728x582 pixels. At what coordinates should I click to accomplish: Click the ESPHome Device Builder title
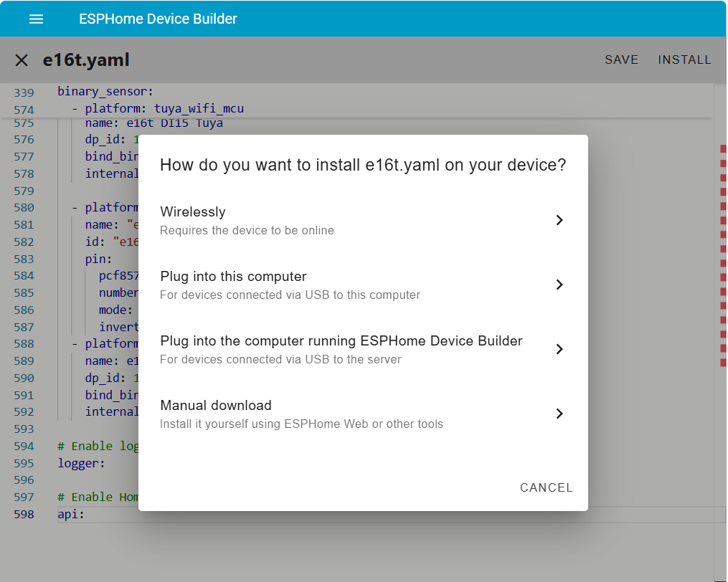coord(158,19)
